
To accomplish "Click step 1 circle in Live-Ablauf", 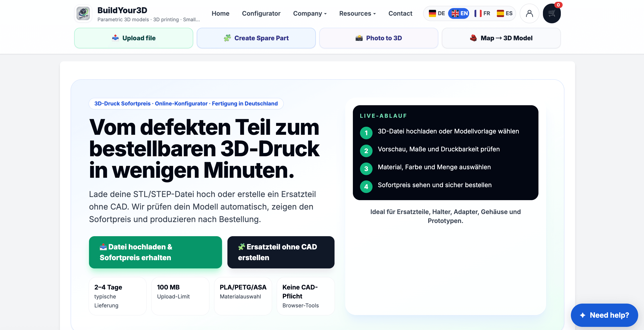I will point(366,133).
